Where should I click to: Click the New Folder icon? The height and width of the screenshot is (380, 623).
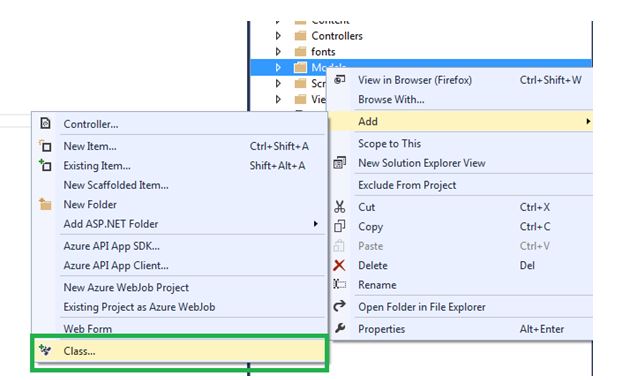click(45, 204)
